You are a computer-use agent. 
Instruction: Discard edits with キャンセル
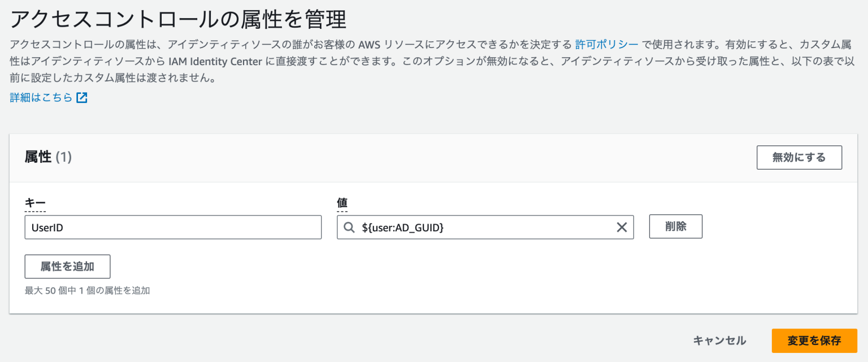pyautogui.click(x=719, y=341)
